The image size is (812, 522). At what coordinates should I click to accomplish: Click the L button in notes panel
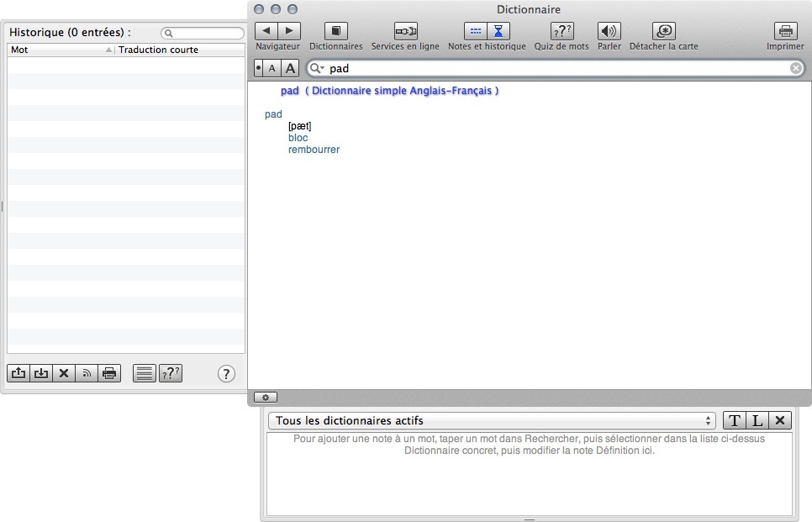[757, 420]
